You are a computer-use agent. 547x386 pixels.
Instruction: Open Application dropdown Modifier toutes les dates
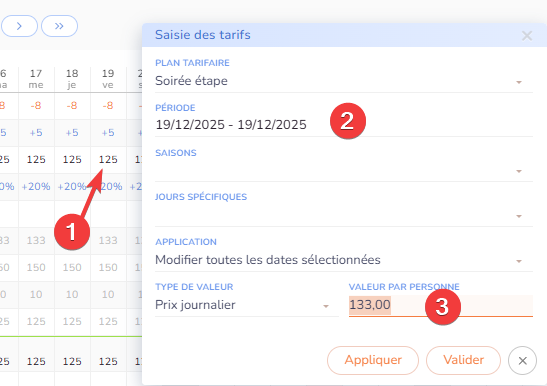(x=344, y=260)
